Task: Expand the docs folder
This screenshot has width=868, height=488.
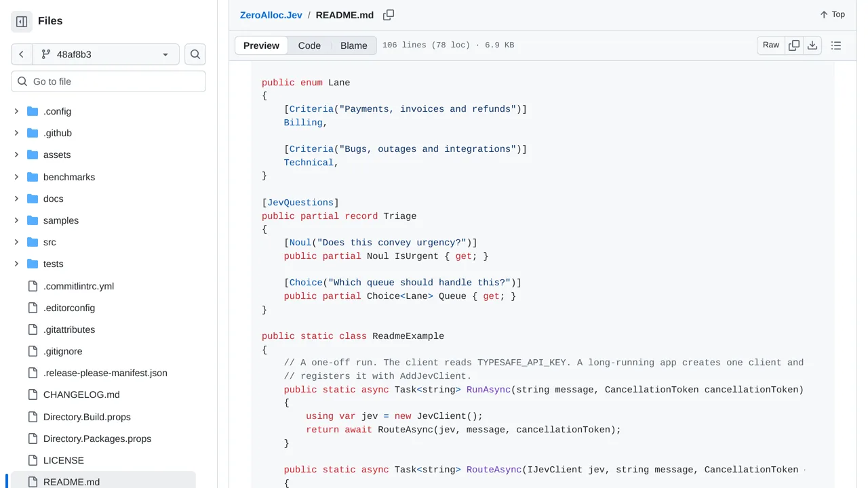Action: click(16, 199)
